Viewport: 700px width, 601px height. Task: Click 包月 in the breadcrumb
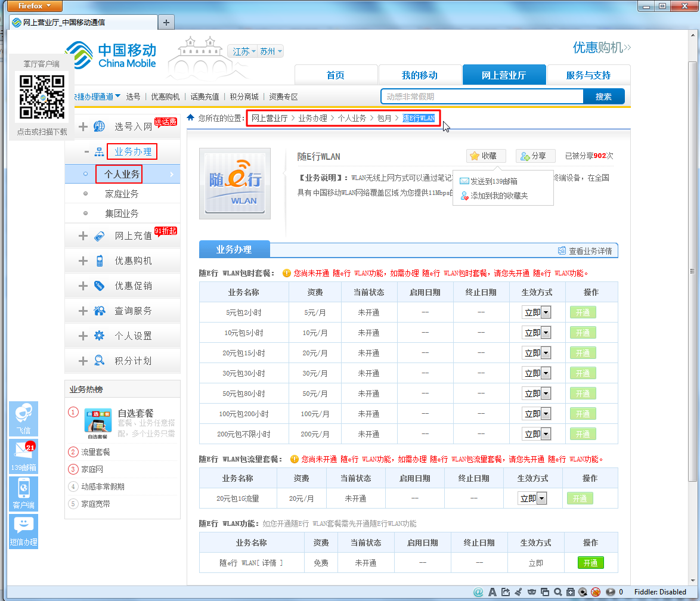384,118
